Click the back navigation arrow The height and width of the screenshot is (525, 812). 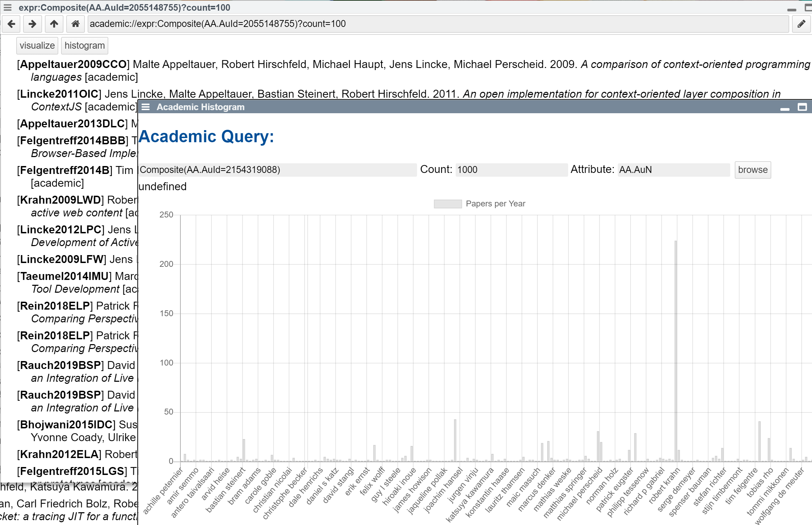(11, 24)
